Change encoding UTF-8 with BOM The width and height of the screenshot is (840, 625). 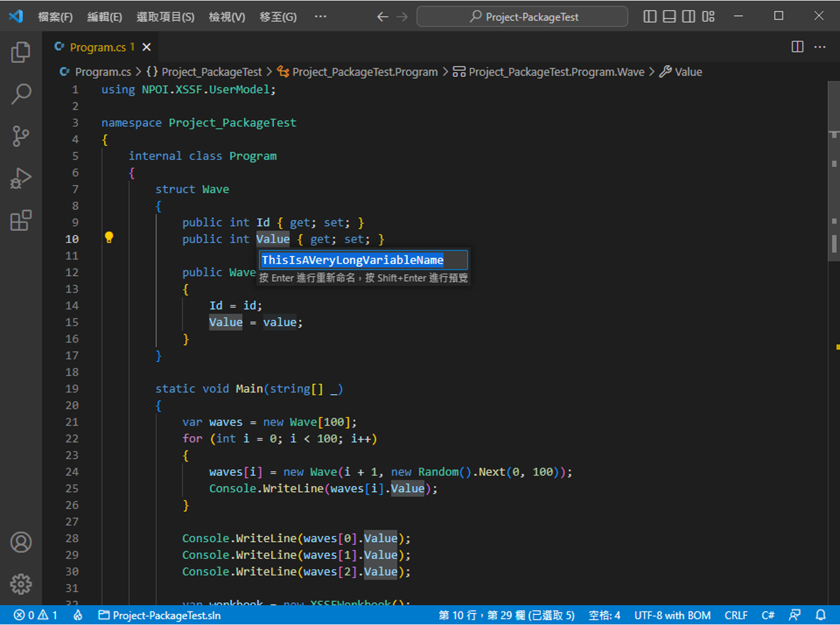tap(672, 615)
